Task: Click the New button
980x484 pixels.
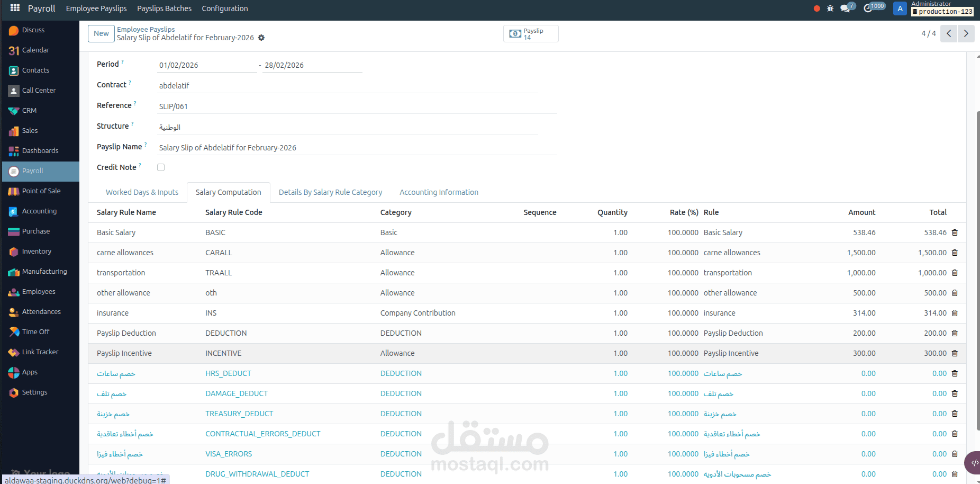Action: [x=101, y=33]
